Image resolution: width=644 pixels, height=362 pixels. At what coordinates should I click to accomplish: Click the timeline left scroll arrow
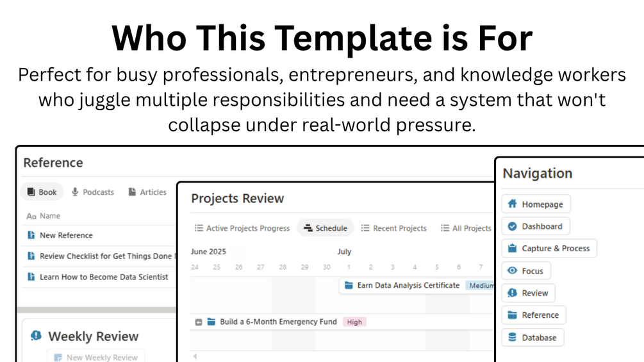(x=195, y=356)
